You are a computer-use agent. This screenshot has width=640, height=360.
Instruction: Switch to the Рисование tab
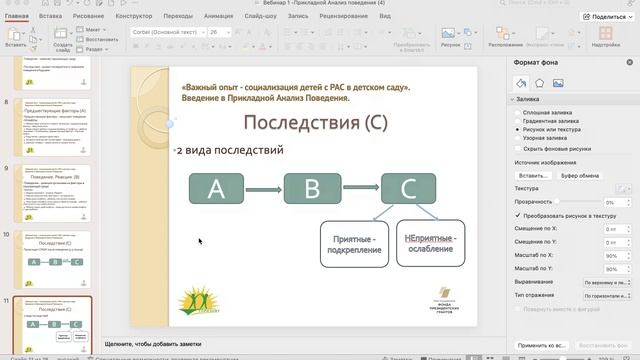click(88, 16)
